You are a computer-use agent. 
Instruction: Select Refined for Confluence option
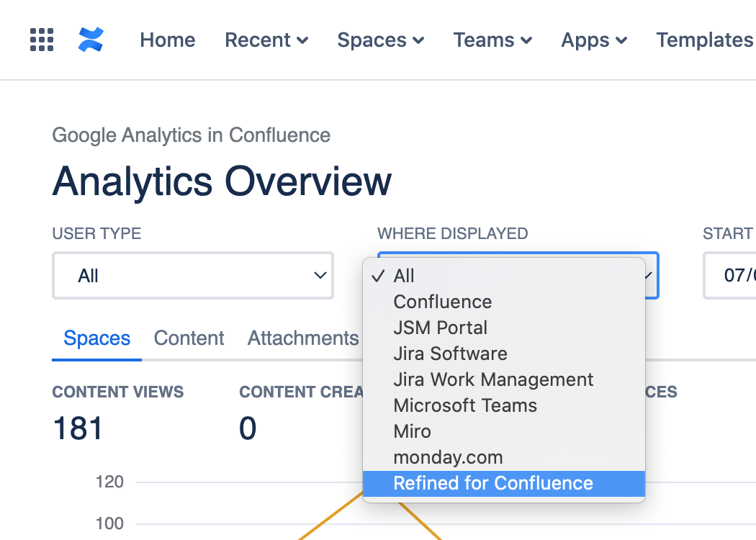coord(493,483)
